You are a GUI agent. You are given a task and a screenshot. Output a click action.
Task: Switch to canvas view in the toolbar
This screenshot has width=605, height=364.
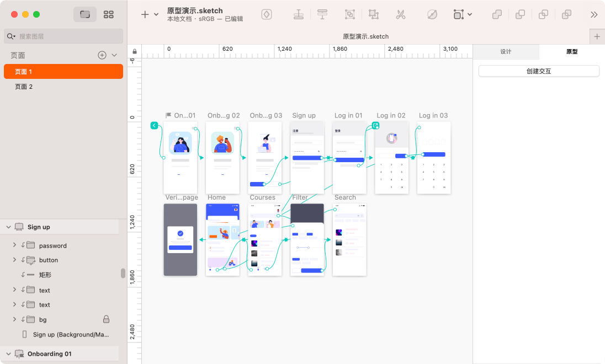click(85, 15)
